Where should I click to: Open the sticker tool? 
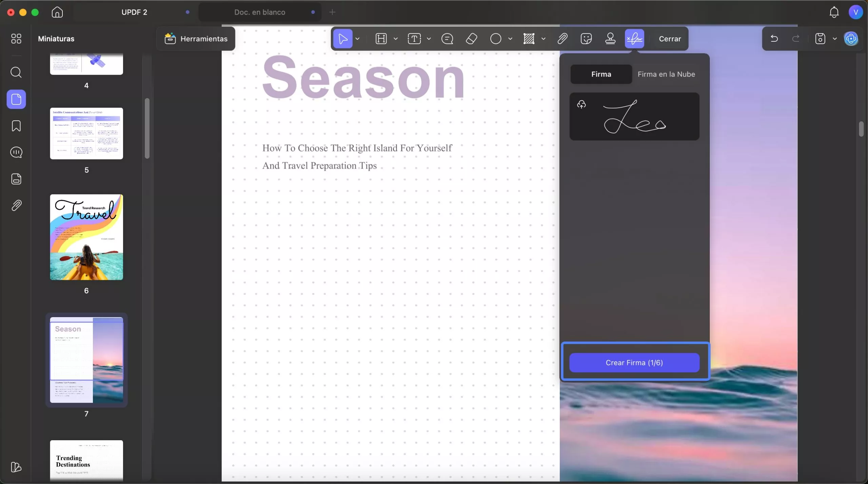click(x=586, y=39)
